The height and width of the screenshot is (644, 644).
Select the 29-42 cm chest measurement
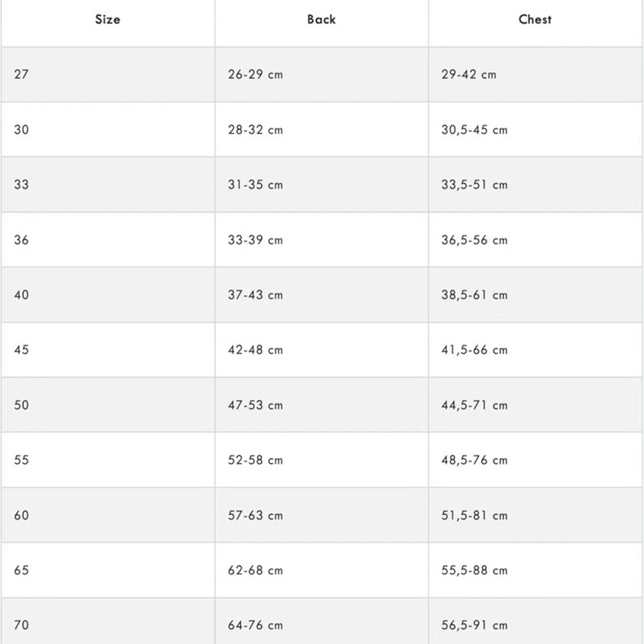click(469, 74)
